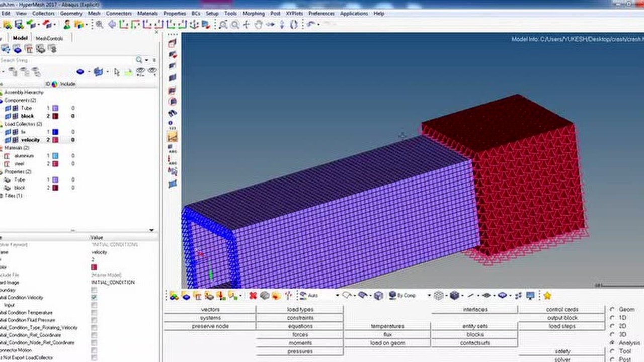Screen dimensions: 644x362
Task: Select the Geom radio button
Action: pyautogui.click(x=612, y=310)
